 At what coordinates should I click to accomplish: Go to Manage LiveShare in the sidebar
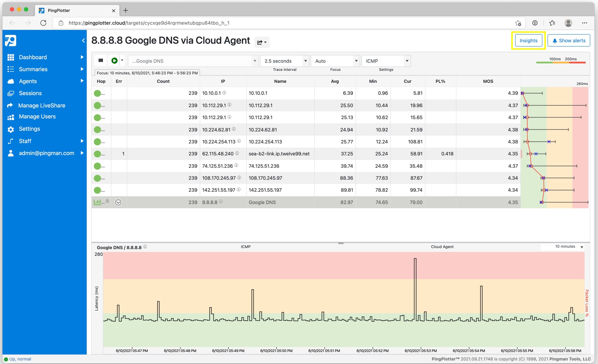[42, 105]
